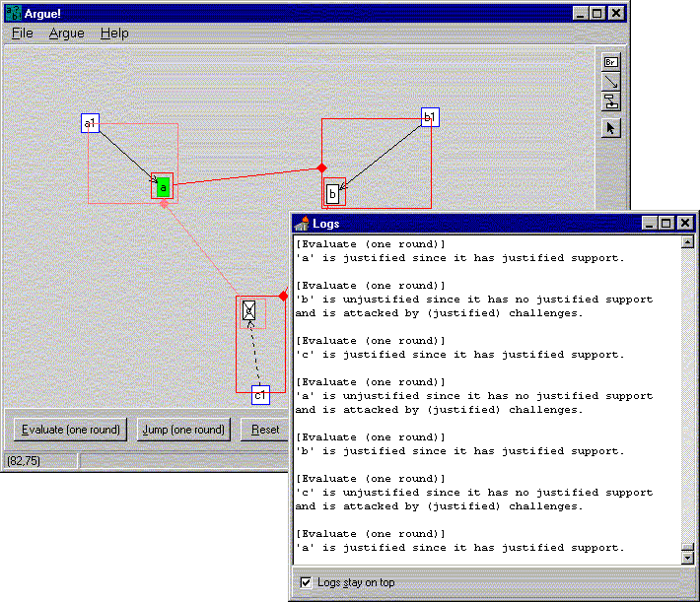Toggle 'Logs stay on top' checkbox

(306, 582)
